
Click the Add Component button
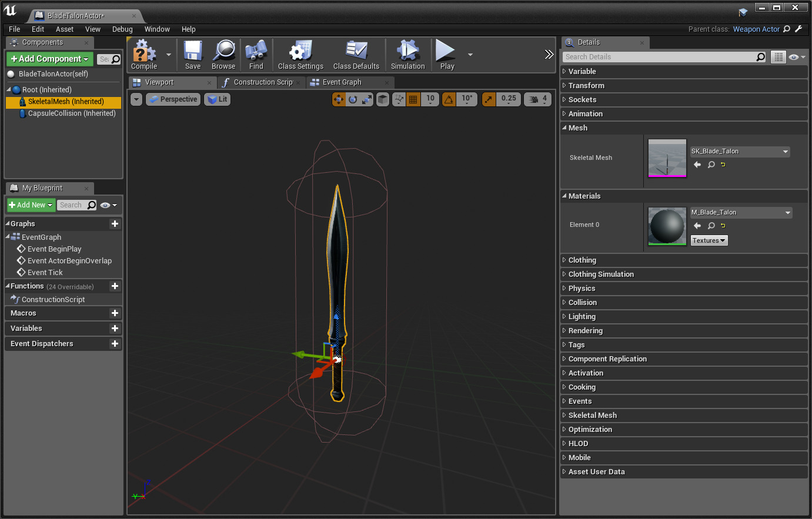(x=49, y=59)
